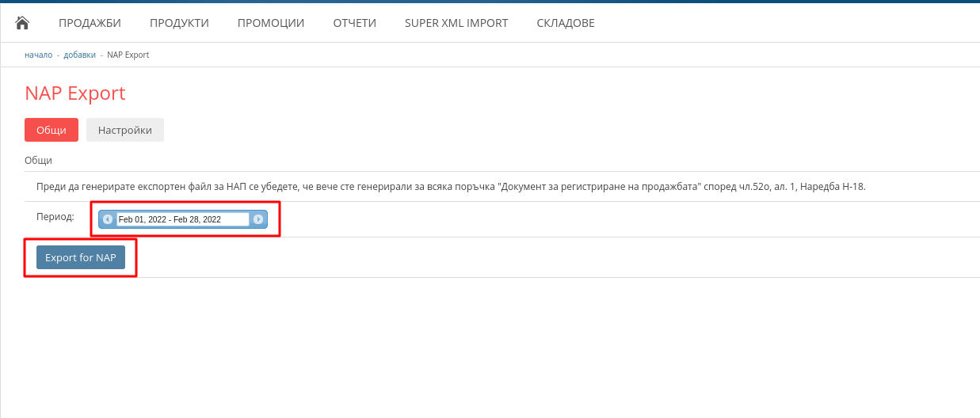Open the ОТЧЕТИ menu
Image resolution: width=980 pixels, height=418 pixels.
point(354,23)
